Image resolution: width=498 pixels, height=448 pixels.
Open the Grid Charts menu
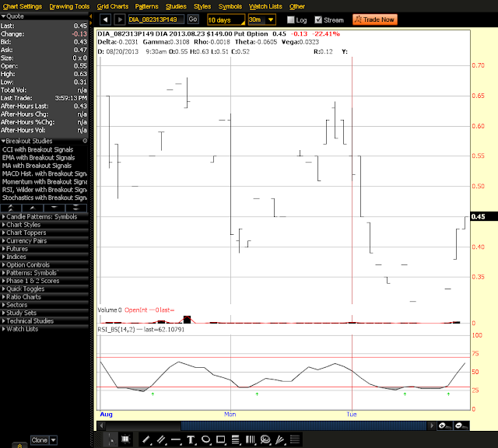click(112, 6)
